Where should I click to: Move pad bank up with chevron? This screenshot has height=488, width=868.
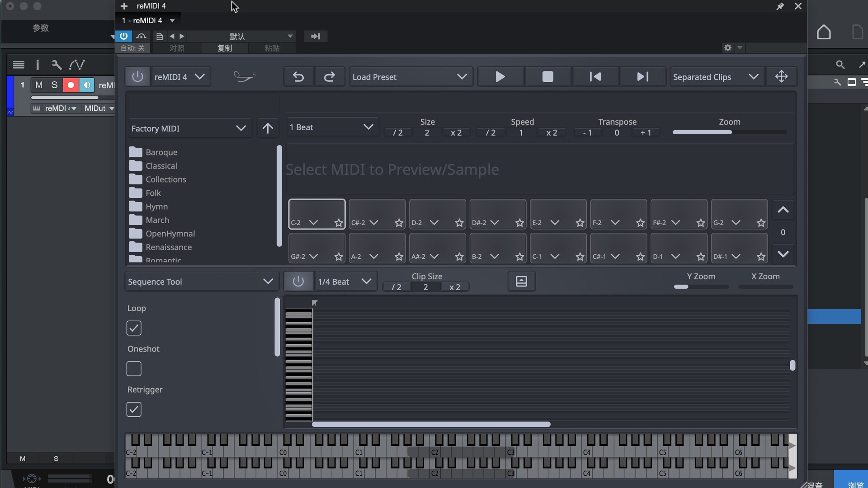(x=783, y=210)
